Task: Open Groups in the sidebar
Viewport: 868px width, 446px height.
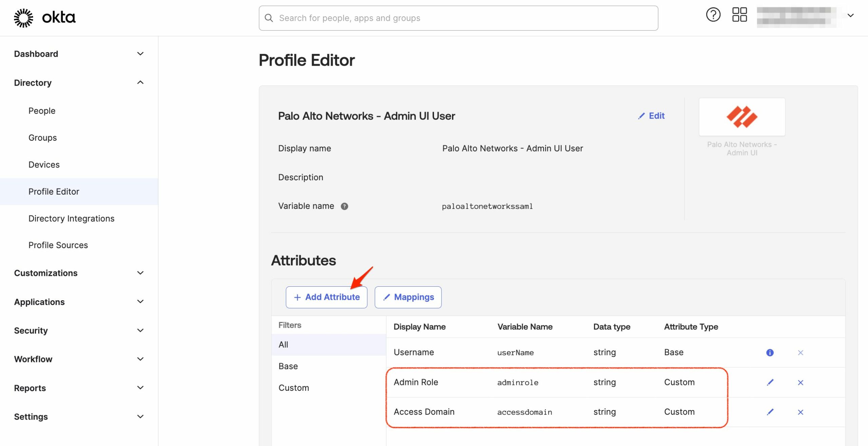Action: (42, 138)
